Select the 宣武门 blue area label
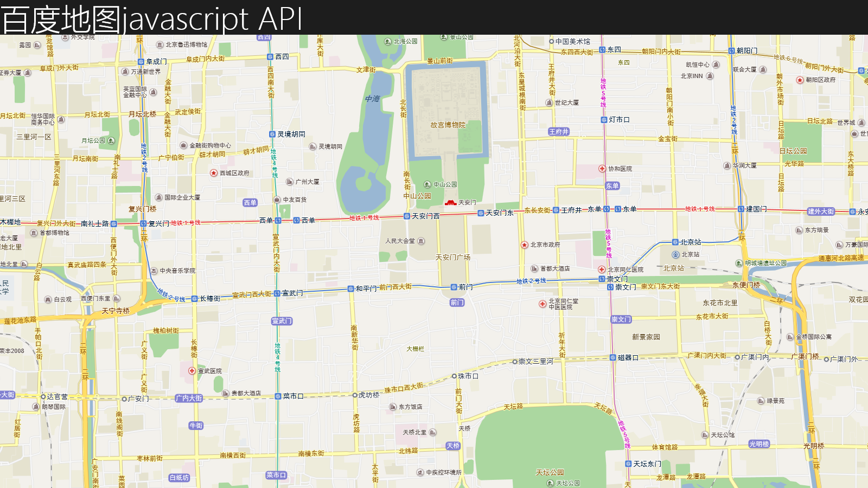868x488 pixels. [282, 321]
